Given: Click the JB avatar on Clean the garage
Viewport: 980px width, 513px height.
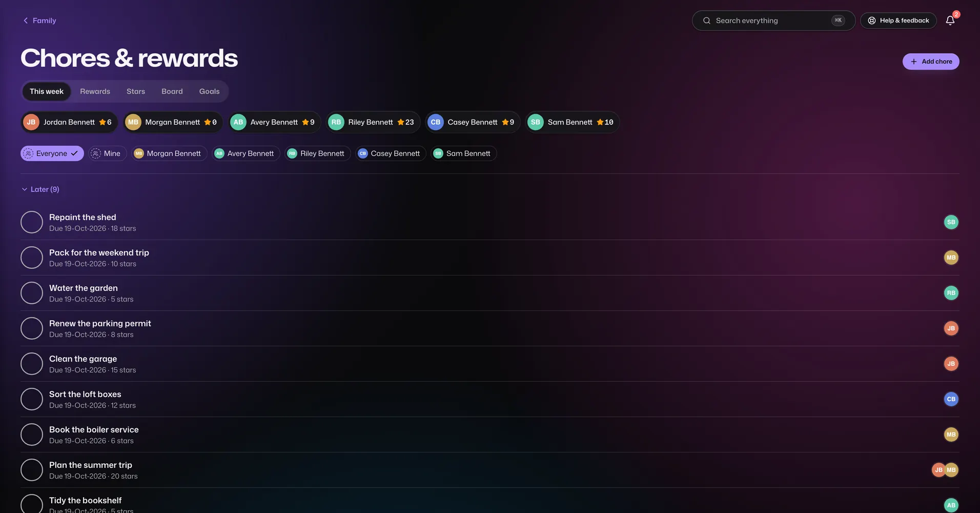Looking at the screenshot, I should tap(951, 364).
